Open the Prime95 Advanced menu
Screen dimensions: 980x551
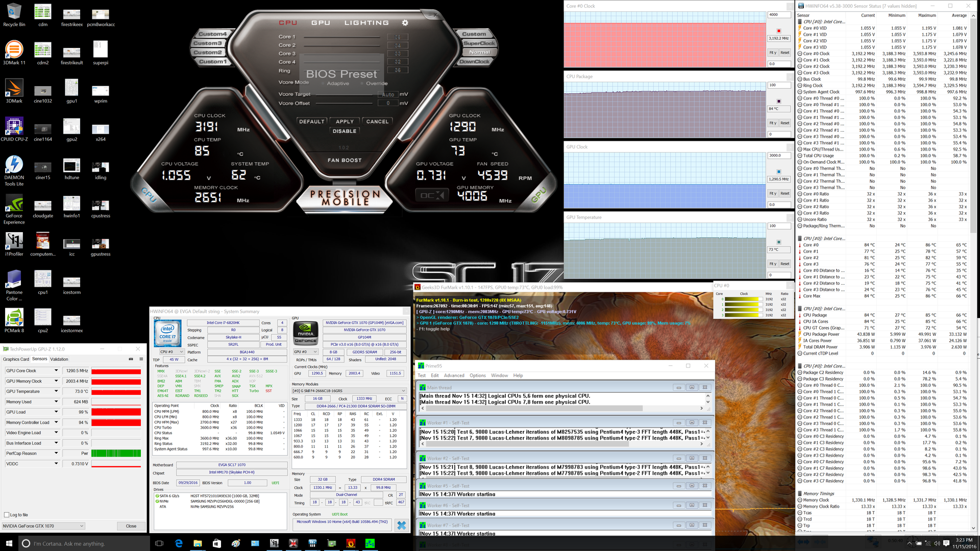tap(454, 375)
